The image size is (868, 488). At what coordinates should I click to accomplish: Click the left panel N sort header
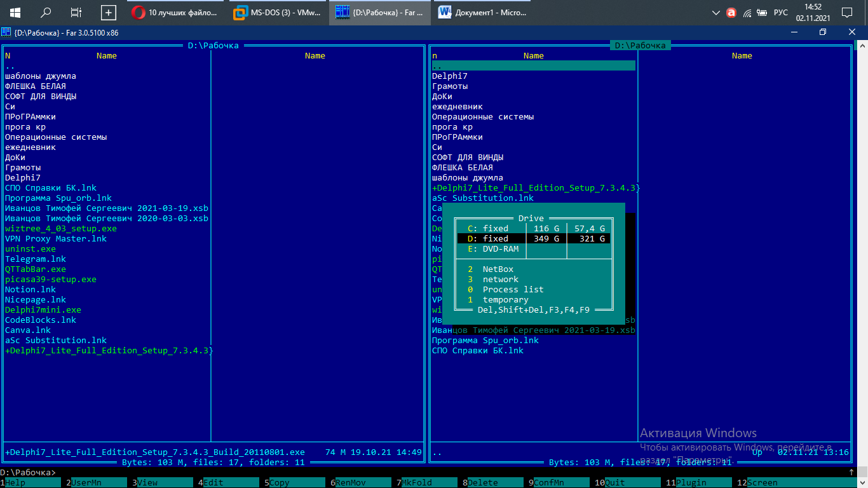8,55
